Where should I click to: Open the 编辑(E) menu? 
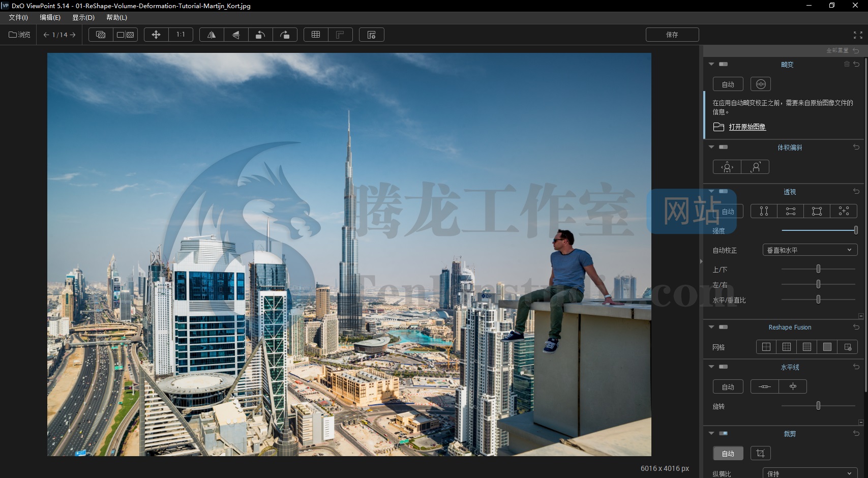coord(50,17)
